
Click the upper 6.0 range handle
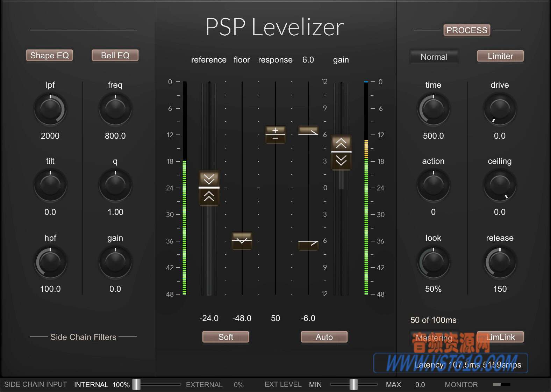tap(308, 131)
